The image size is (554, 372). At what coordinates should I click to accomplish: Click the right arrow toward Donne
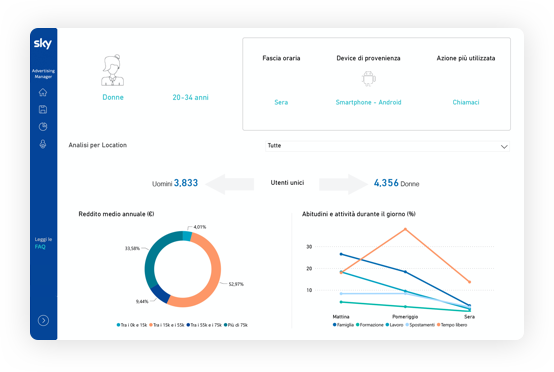point(343,184)
